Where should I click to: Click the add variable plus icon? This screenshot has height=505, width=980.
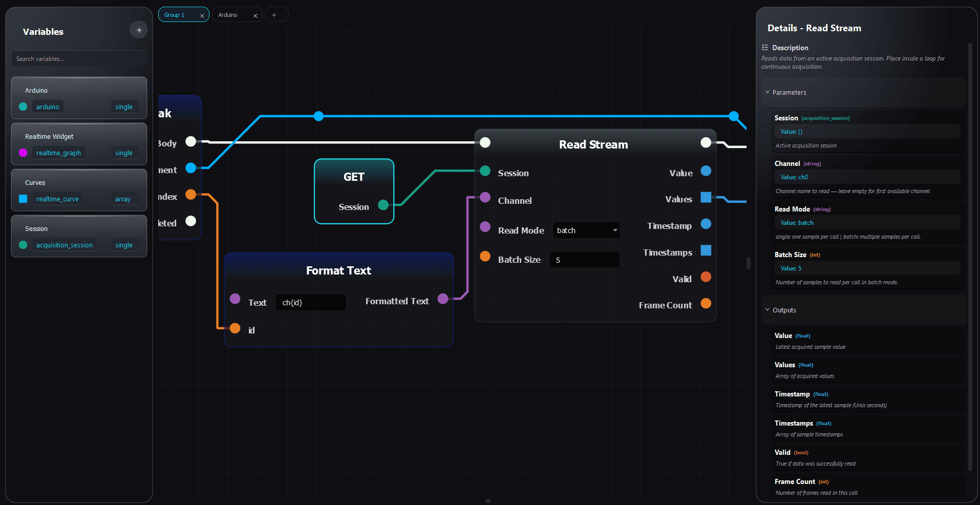click(x=139, y=30)
